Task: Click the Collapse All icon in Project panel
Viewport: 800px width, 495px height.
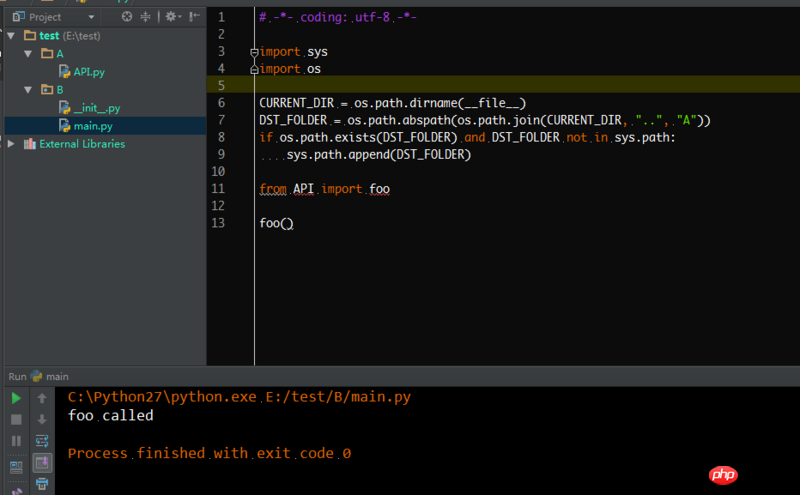Action: coord(146,17)
